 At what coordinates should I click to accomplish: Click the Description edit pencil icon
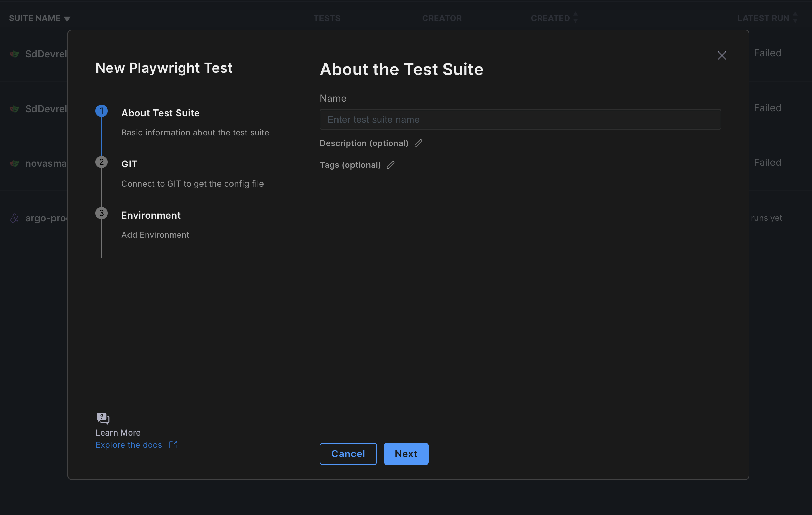(x=418, y=143)
